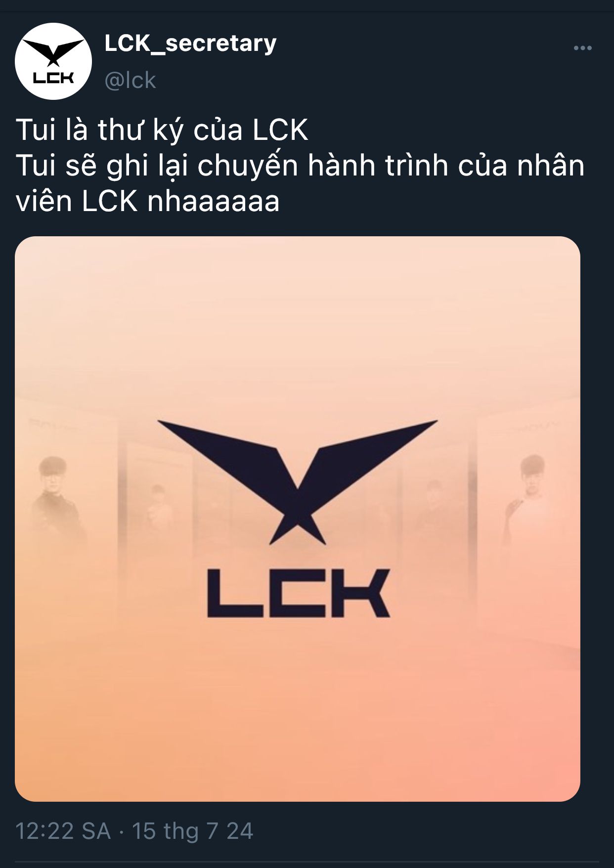Image resolution: width=614 pixels, height=868 pixels.
Task: Click the date '15 thg 7 24'
Action: click(x=192, y=831)
